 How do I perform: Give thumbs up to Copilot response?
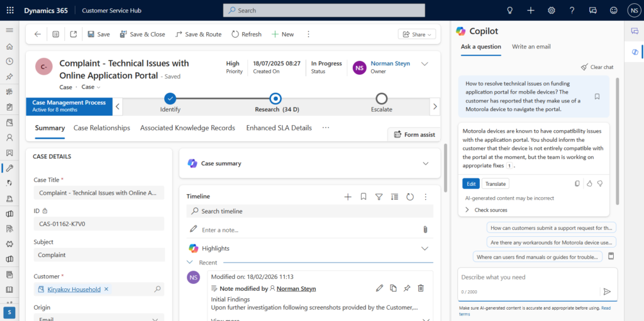coord(589,183)
